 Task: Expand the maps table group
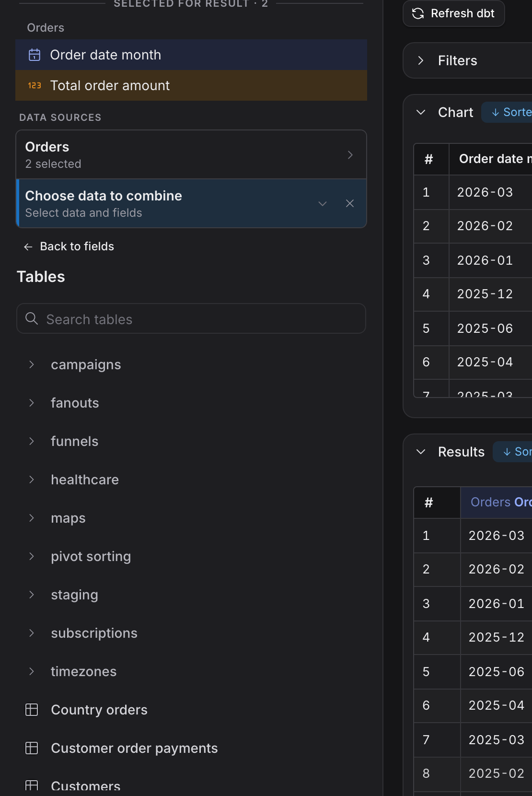click(x=32, y=518)
